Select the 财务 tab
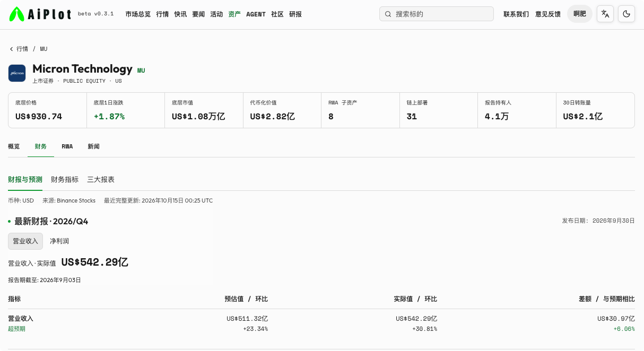 pyautogui.click(x=41, y=146)
